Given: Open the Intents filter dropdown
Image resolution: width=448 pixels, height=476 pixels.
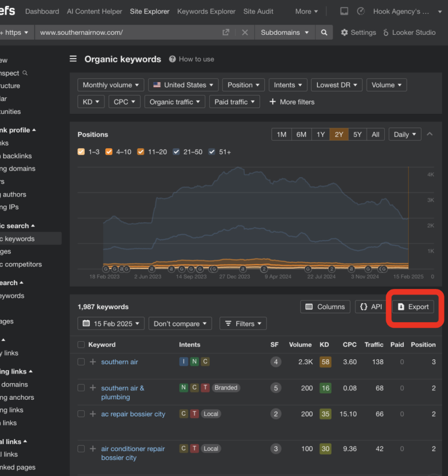Looking at the screenshot, I should click(288, 85).
